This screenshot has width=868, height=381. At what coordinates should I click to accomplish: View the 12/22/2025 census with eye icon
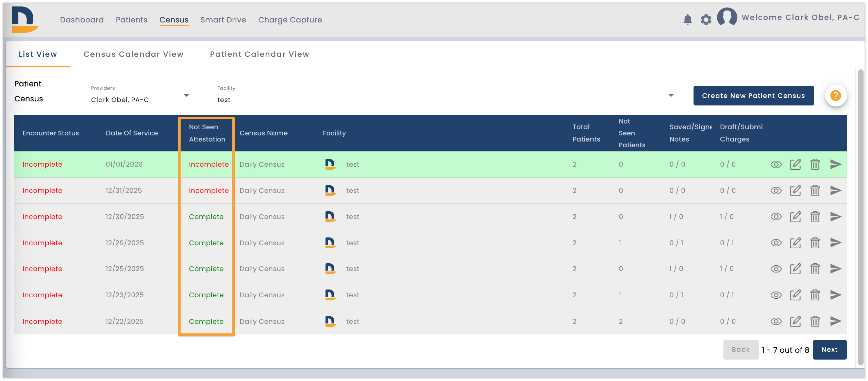tap(776, 321)
